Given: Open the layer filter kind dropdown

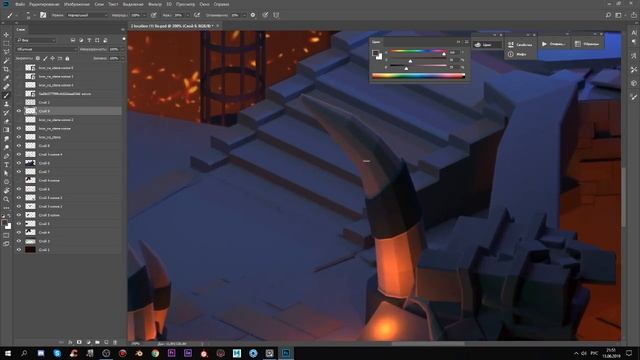Looking at the screenshot, I should 36,40.
